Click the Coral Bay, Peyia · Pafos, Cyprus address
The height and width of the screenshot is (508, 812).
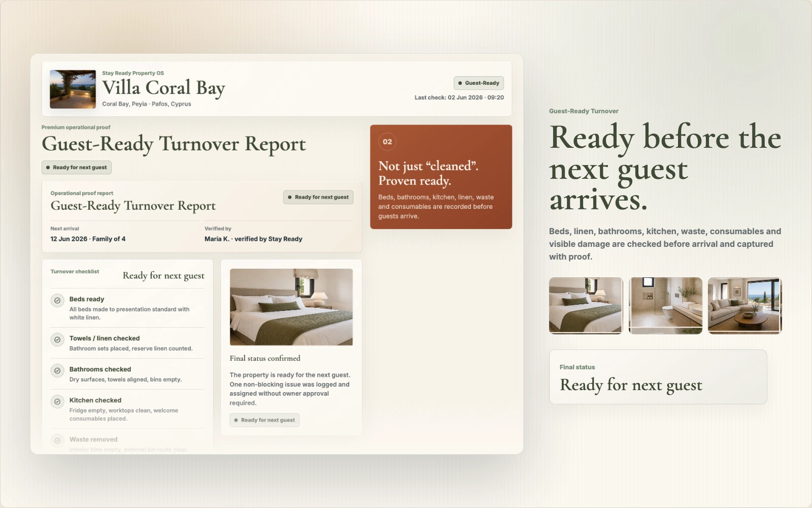(x=147, y=104)
